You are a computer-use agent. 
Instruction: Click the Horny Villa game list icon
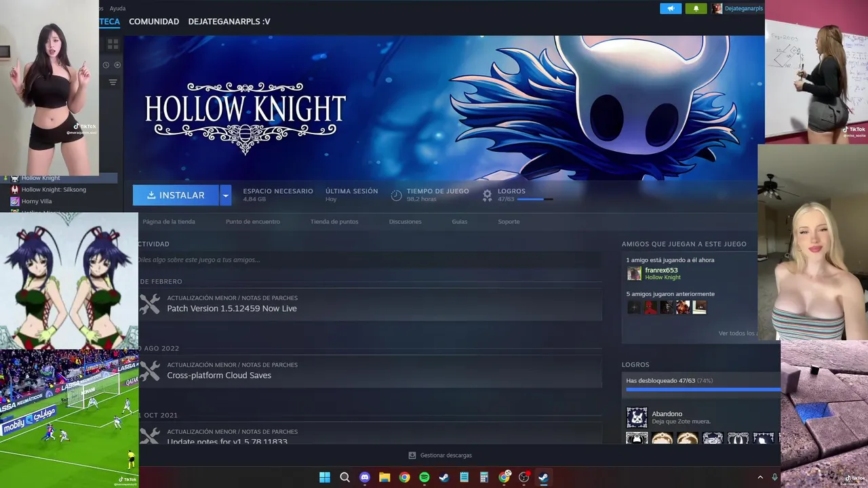[15, 201]
